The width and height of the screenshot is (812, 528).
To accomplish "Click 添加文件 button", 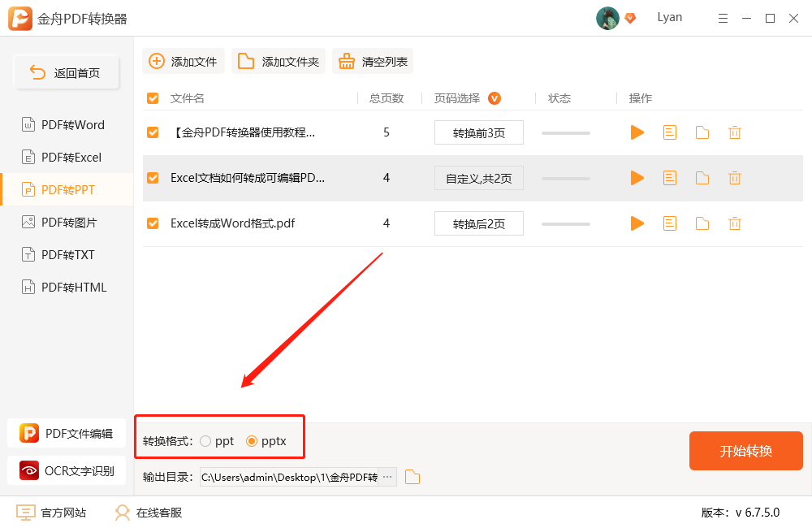I will point(183,62).
